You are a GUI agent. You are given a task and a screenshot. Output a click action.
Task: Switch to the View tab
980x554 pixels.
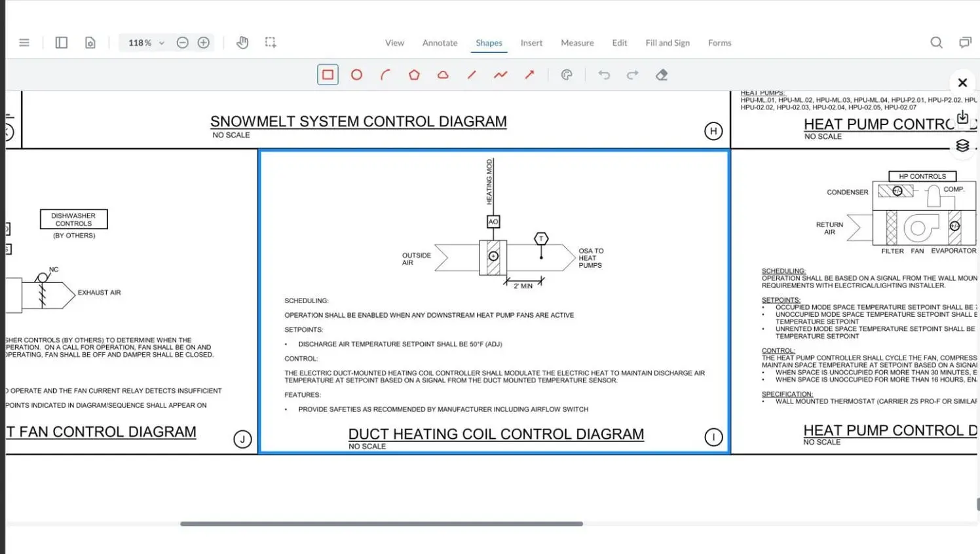click(x=394, y=43)
